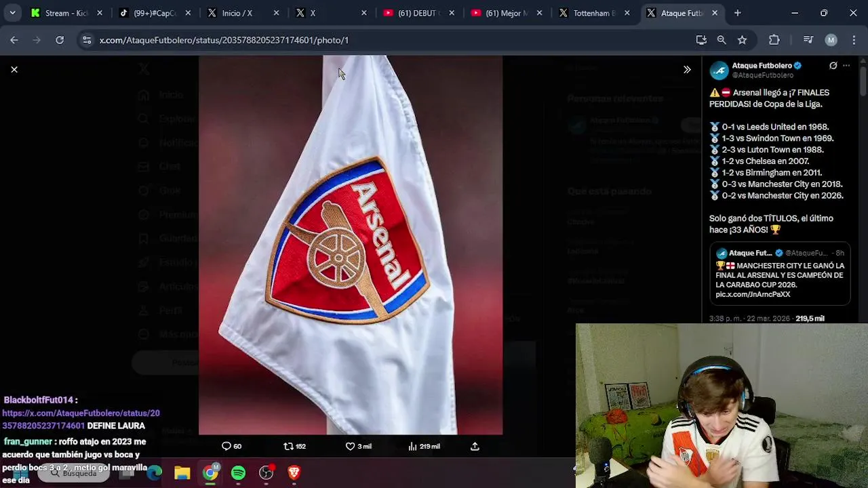Open site information icon in address bar

(x=86, y=40)
